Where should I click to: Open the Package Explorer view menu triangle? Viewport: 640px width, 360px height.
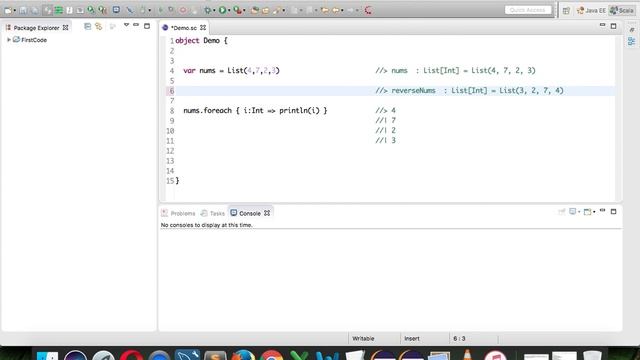[127, 25]
